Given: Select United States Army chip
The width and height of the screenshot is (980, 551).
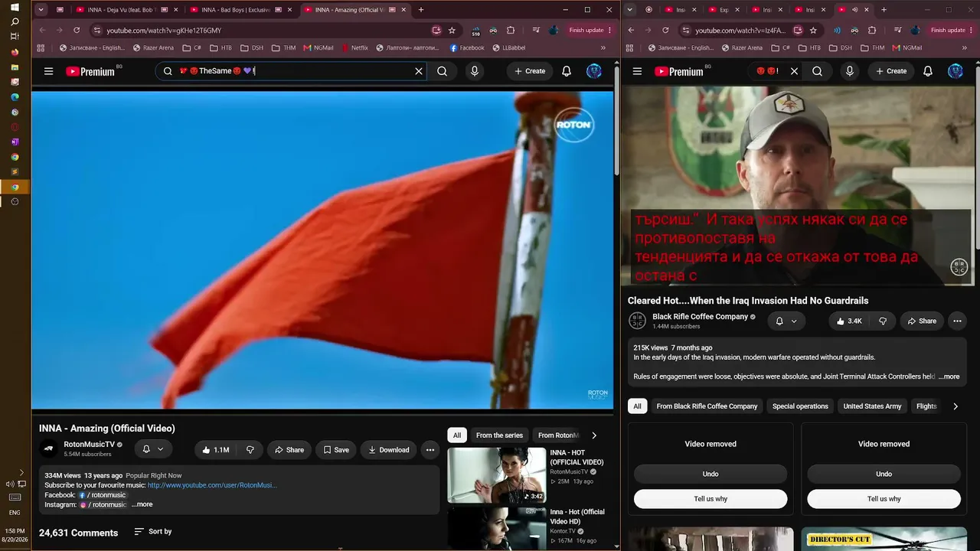Looking at the screenshot, I should (x=872, y=406).
